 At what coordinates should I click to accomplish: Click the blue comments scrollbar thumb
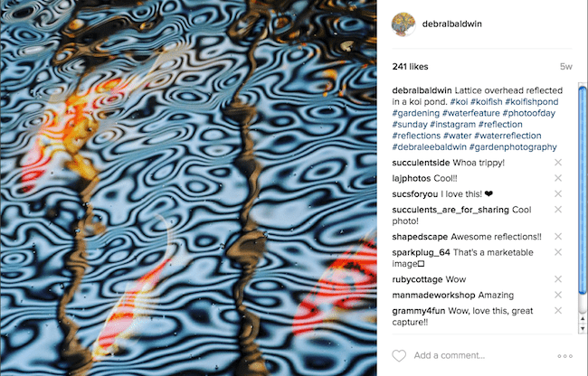[x=583, y=190]
